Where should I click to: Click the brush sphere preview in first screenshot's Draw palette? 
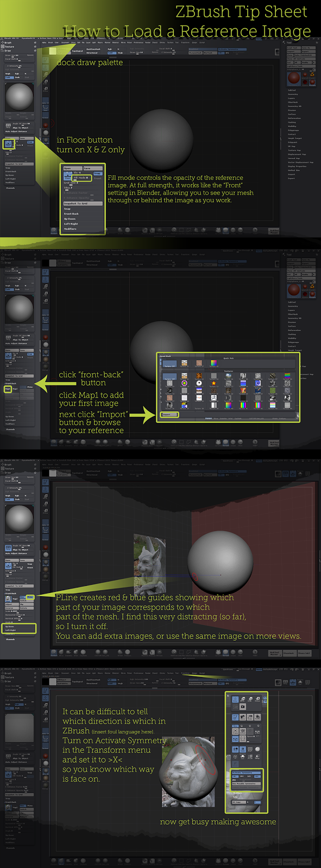tap(19, 97)
